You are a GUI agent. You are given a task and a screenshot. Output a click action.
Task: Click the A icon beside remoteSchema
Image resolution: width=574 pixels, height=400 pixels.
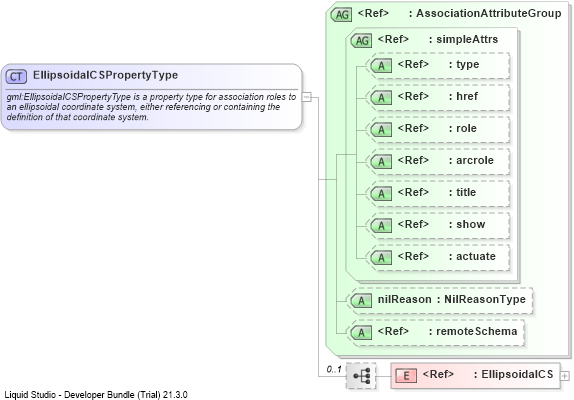coord(361,333)
